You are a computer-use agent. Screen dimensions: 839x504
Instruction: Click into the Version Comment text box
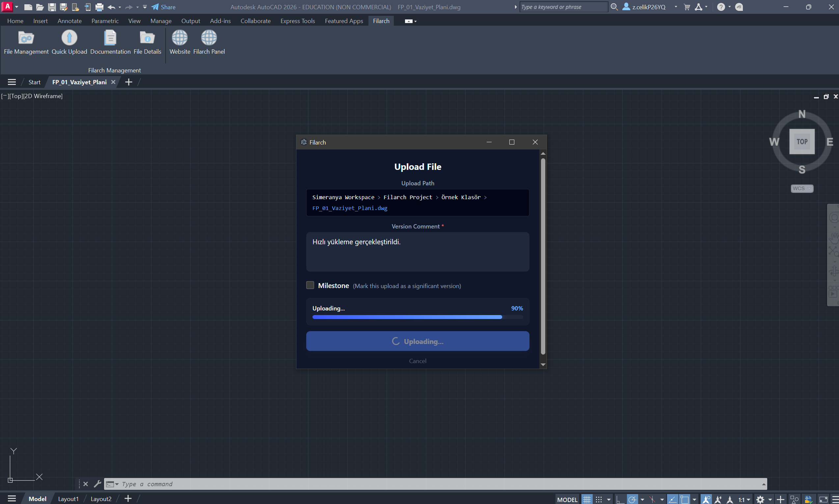point(418,252)
